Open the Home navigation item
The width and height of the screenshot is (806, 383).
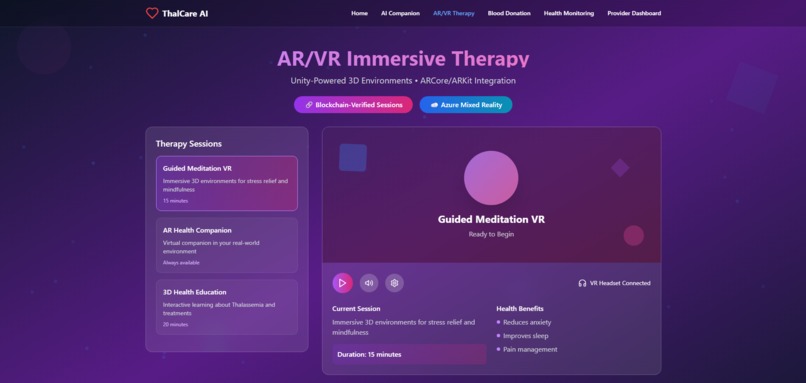pyautogui.click(x=359, y=13)
